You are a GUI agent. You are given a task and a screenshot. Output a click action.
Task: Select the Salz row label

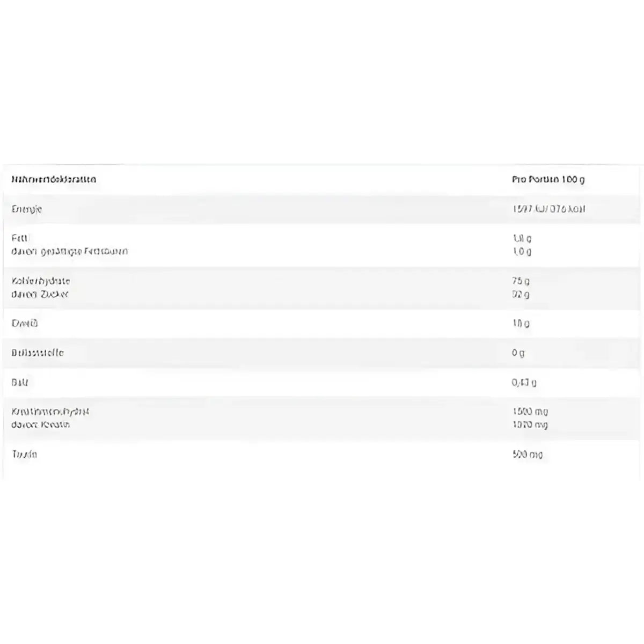(19, 382)
